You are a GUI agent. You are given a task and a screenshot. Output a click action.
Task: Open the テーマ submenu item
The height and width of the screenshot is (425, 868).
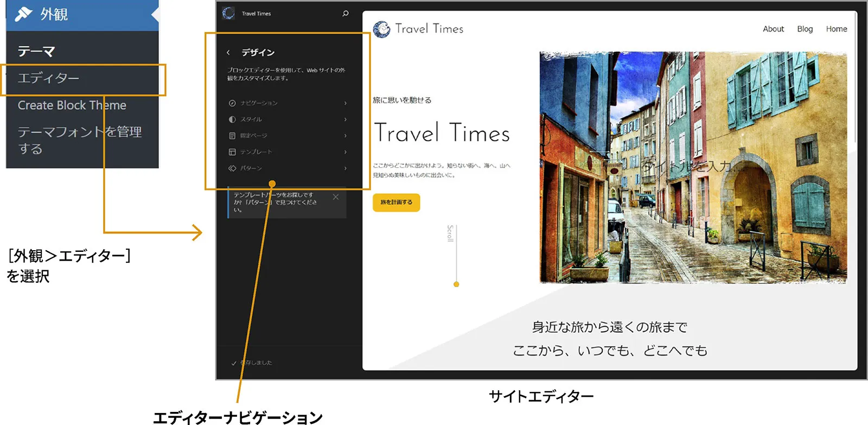36,51
